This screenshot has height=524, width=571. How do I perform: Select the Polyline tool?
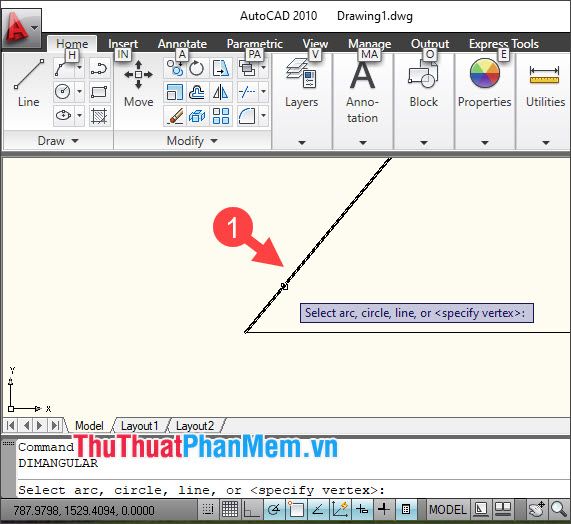point(64,68)
